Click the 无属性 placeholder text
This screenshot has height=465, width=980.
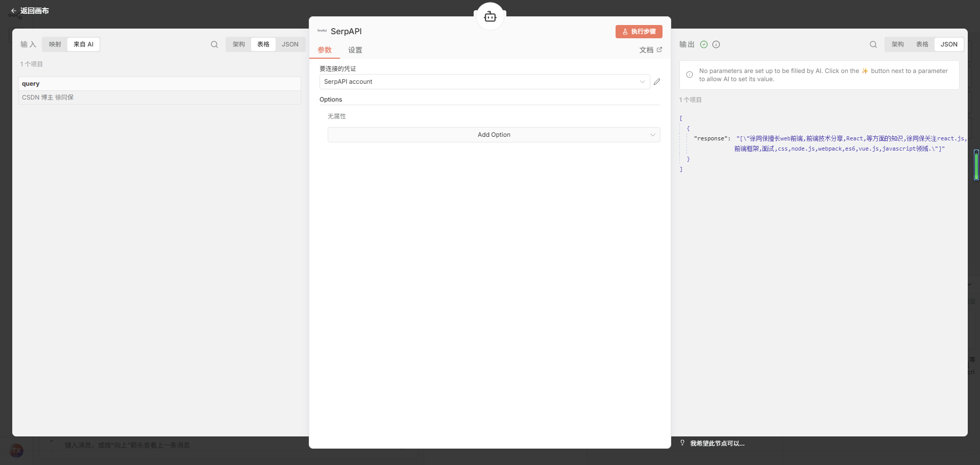coord(337,116)
